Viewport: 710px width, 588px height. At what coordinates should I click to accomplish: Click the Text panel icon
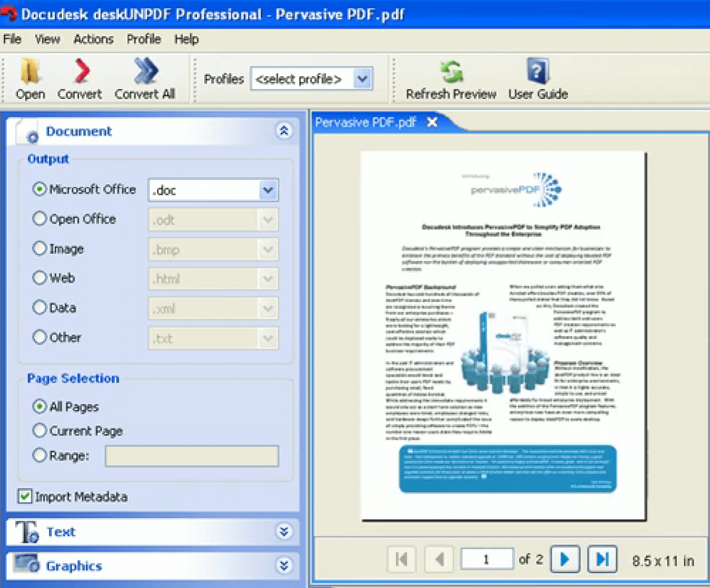[x=27, y=532]
